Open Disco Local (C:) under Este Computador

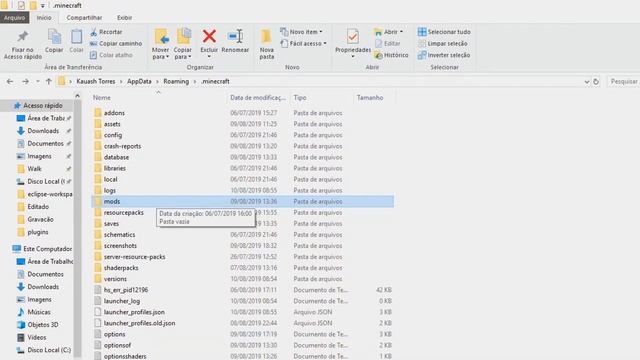pyautogui.click(x=44, y=350)
